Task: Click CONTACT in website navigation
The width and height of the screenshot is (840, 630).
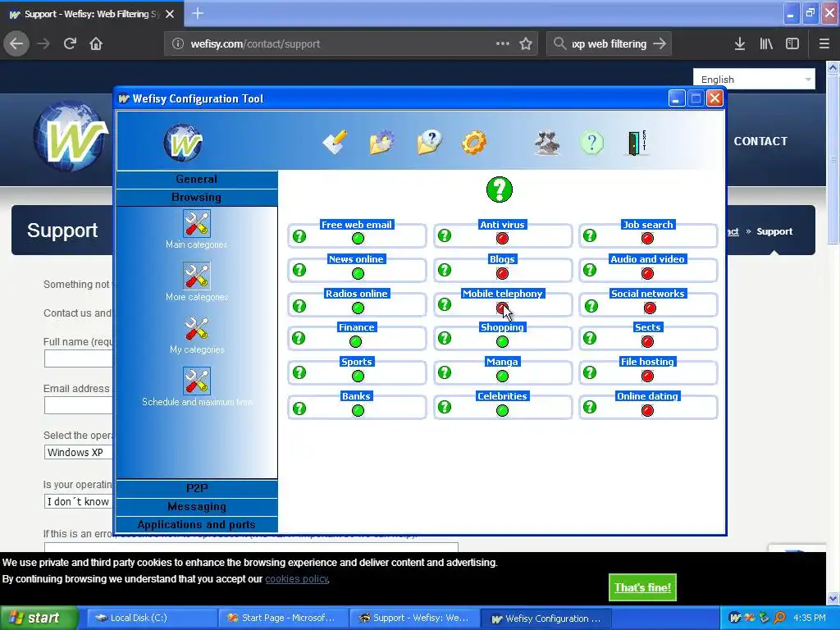Action: (x=760, y=141)
